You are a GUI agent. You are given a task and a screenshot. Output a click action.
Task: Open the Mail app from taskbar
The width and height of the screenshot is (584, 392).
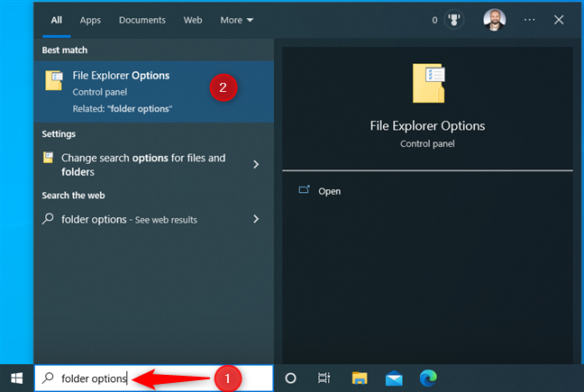tap(394, 378)
